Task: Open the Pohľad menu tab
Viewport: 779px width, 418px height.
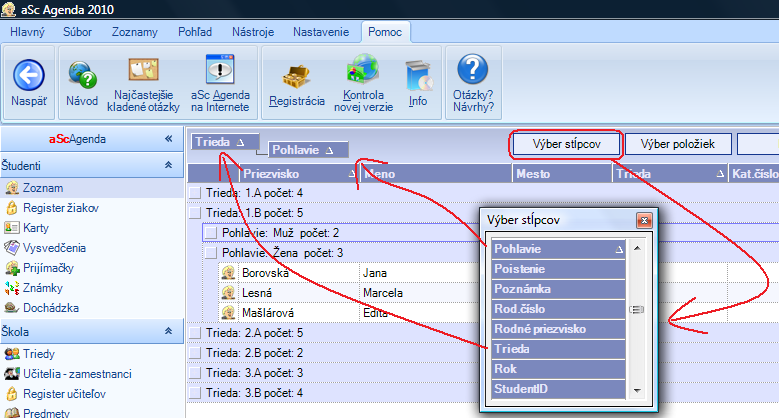Action: click(195, 32)
